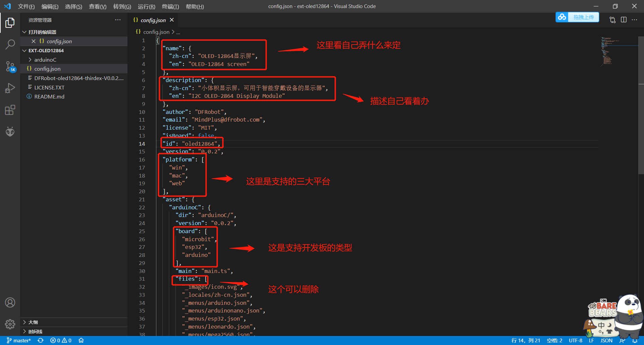Open the View menu
Screen dimensions: 644x345
point(98,6)
